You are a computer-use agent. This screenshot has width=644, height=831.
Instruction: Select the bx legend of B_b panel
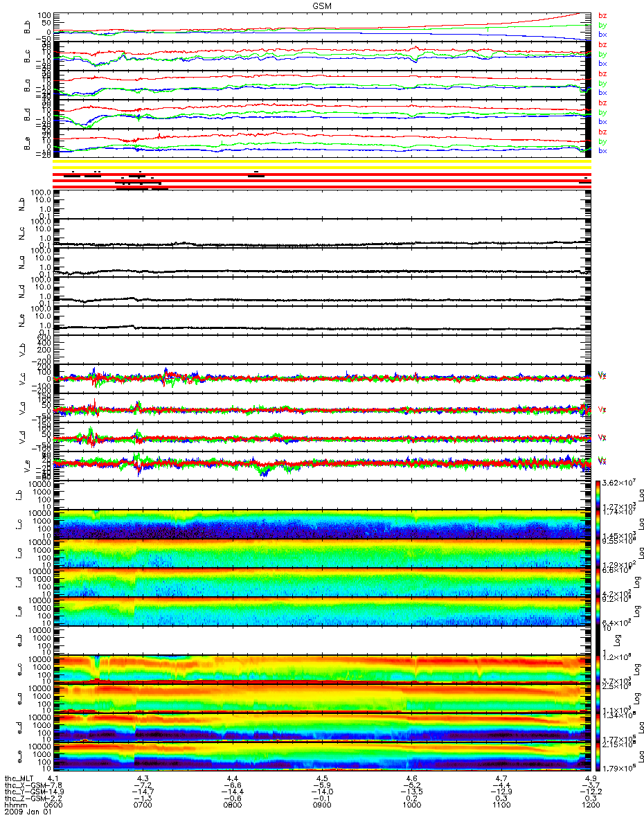point(602,34)
